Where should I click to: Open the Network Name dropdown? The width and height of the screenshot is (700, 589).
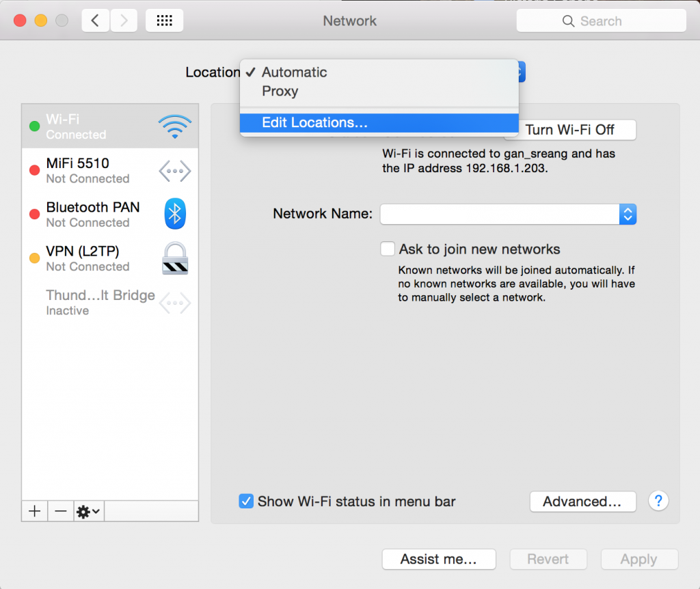point(628,214)
